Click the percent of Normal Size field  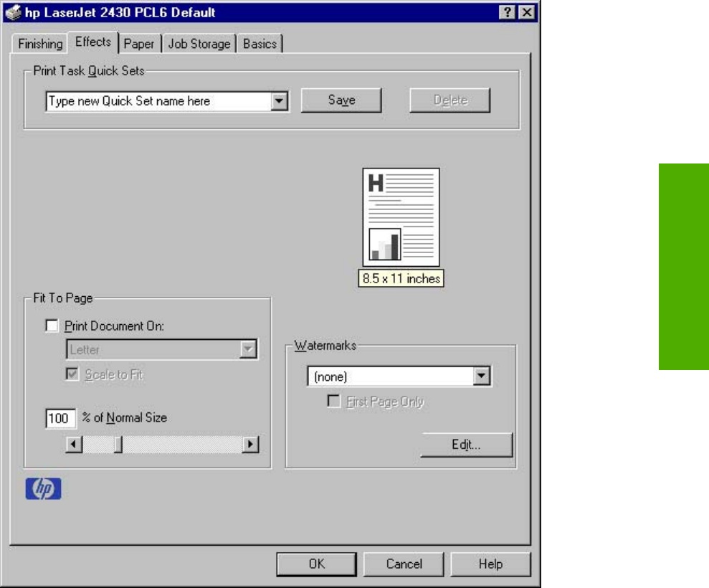(60, 418)
